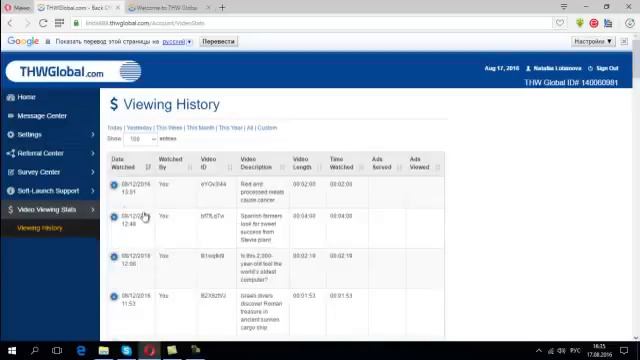Screen dimensions: 640x360
Task: Click the Referral Center share icon
Action: 11,153
